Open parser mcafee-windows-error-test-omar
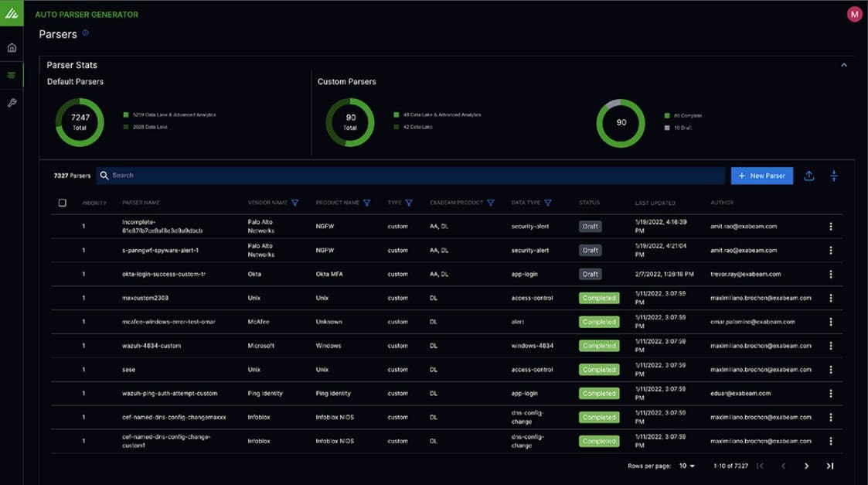The image size is (868, 485). [168, 322]
